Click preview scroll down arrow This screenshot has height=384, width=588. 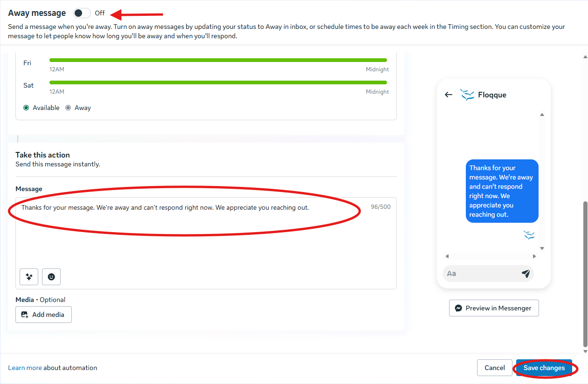pos(542,248)
